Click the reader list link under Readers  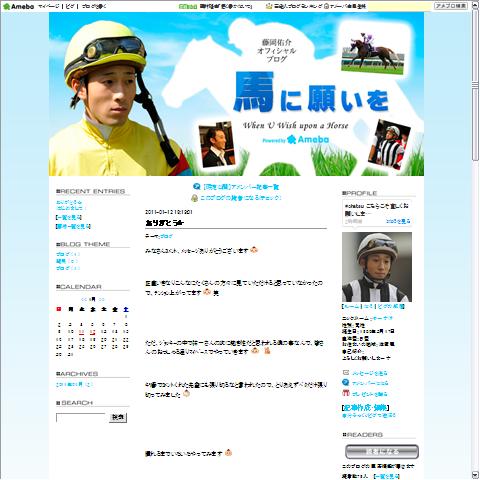[x=386, y=476]
